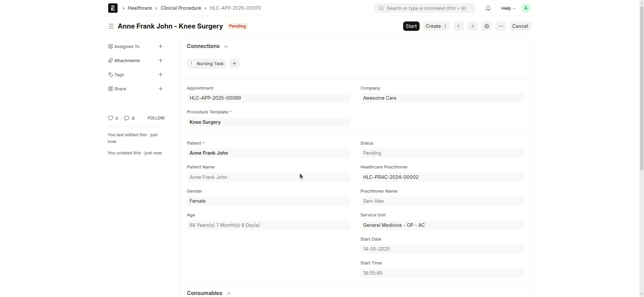Click the Attachments sidebar label
Screen dimensions: 644x297
point(127,60)
